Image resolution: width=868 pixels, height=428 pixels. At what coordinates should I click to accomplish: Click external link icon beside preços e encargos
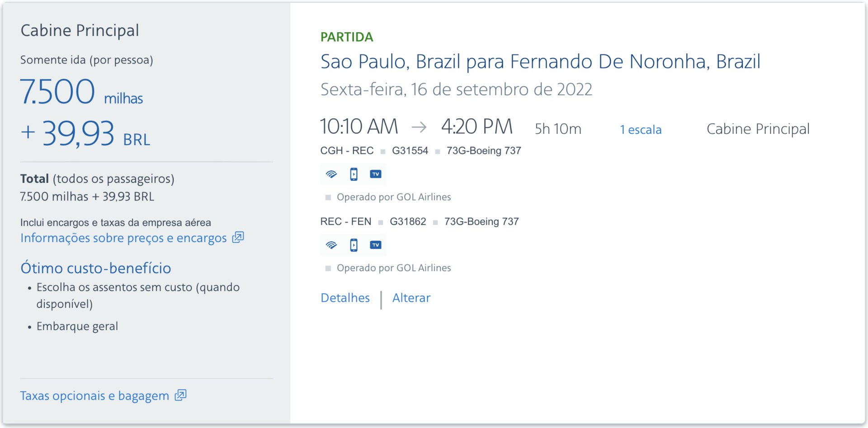point(238,237)
